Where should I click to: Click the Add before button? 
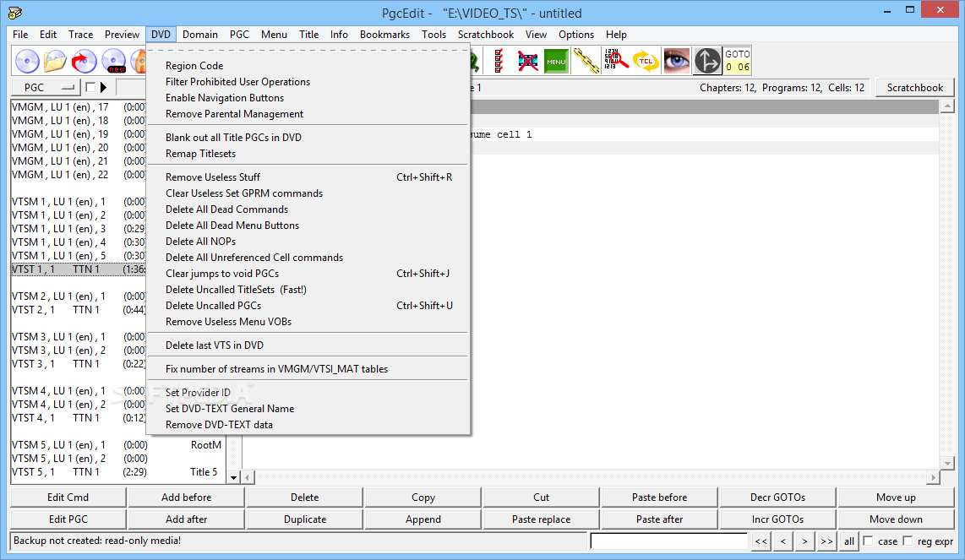(187, 497)
